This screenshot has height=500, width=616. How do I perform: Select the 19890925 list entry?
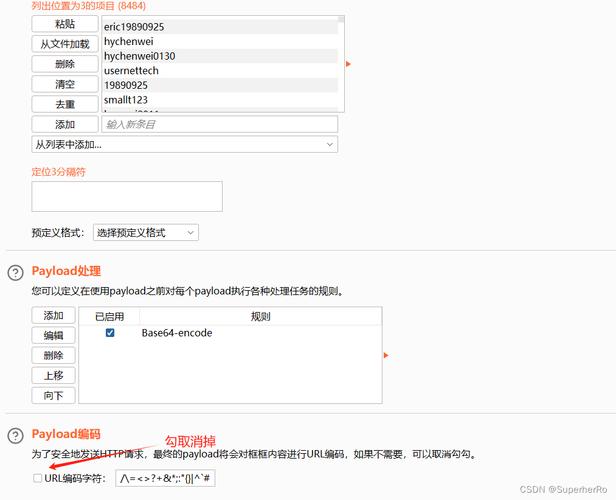(x=220, y=85)
